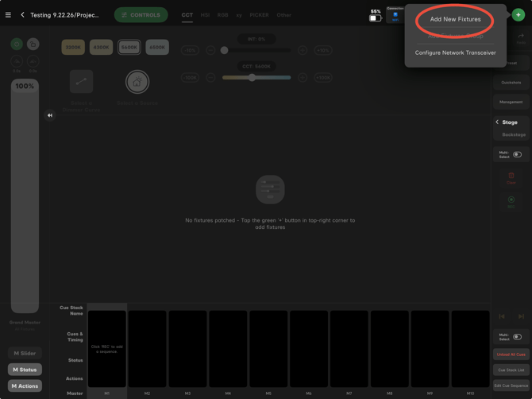Check the battery level indicator
The height and width of the screenshot is (399, 532).
pos(376,16)
